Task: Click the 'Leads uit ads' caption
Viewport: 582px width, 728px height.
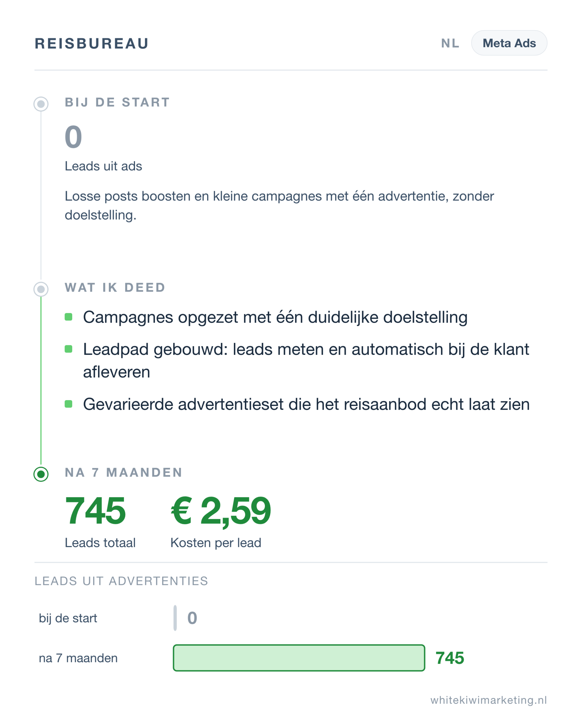Action: 103,166
